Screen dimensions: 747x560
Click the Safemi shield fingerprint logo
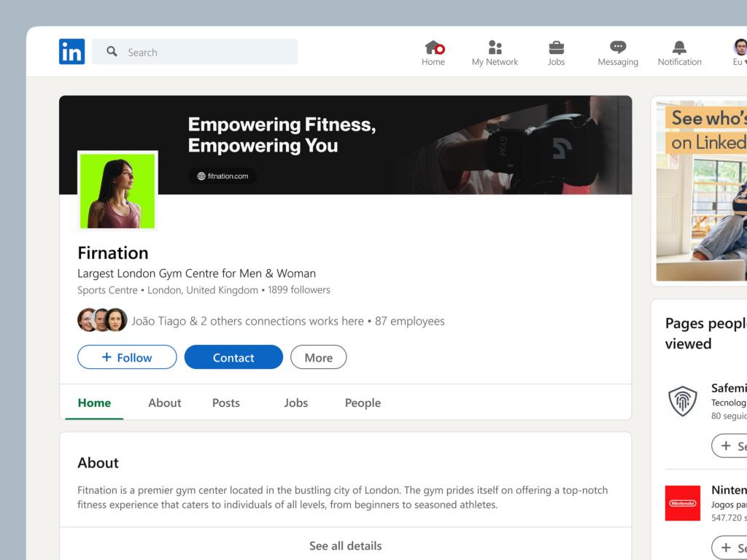[x=683, y=401]
